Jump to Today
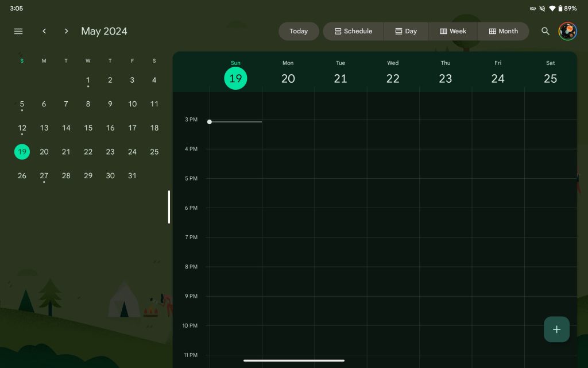Viewport: 588px width, 368px height. [299, 31]
